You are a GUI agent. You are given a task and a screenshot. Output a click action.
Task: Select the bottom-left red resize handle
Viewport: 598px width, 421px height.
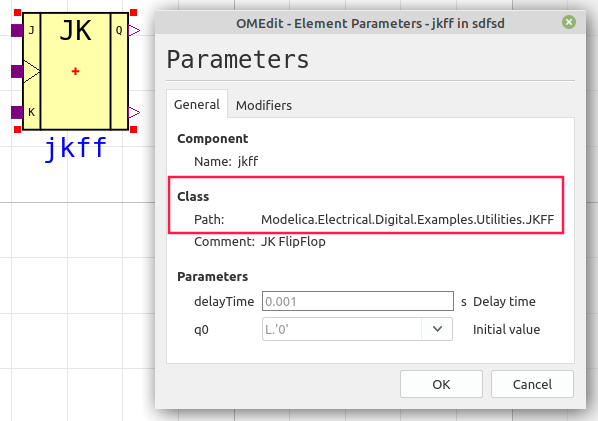[x=17, y=130]
